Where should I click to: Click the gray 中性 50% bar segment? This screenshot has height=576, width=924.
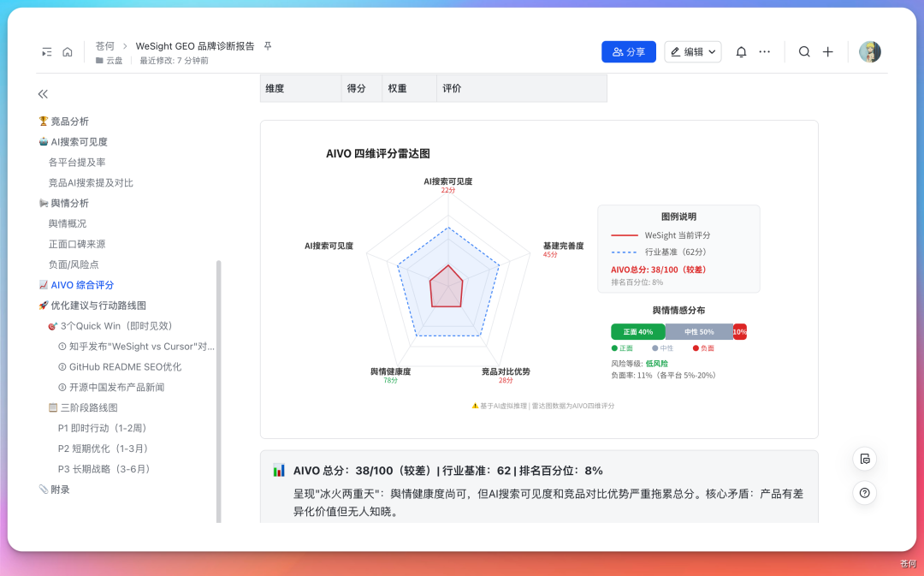tap(699, 332)
